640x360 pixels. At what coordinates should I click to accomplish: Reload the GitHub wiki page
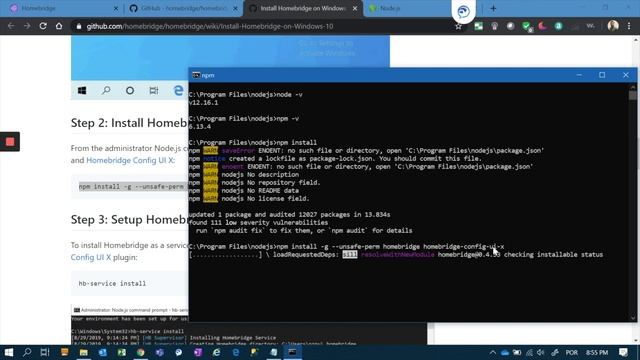[43, 26]
